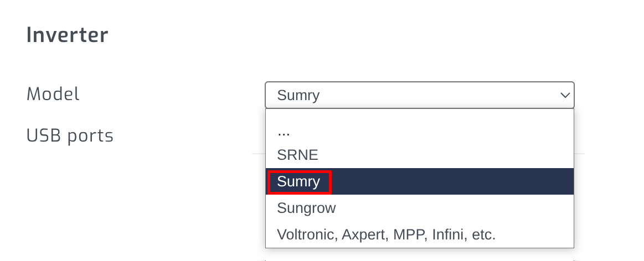The width and height of the screenshot is (644, 261).
Task: Click the dark blue highlighted list row
Action: (419, 181)
